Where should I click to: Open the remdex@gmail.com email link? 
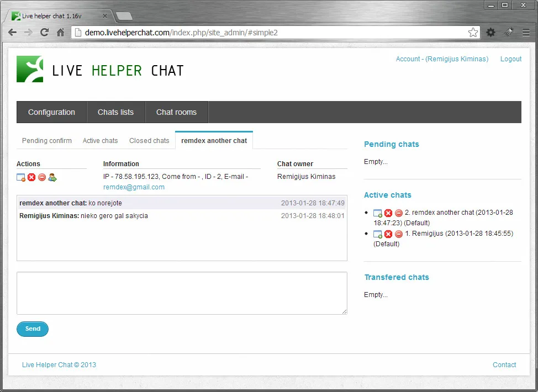[x=134, y=187]
